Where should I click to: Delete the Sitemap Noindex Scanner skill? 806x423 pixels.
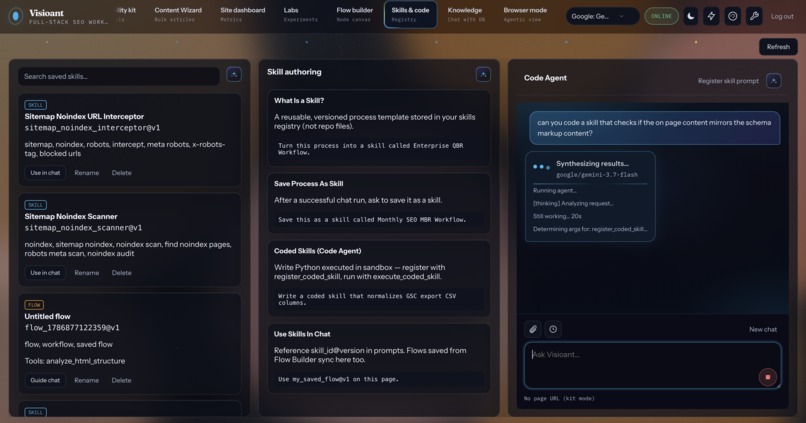point(122,273)
